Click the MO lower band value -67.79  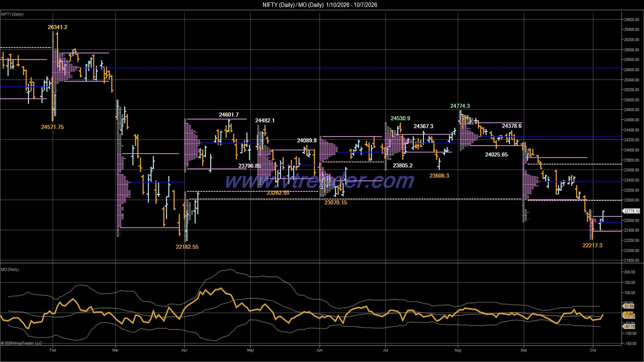629,326
